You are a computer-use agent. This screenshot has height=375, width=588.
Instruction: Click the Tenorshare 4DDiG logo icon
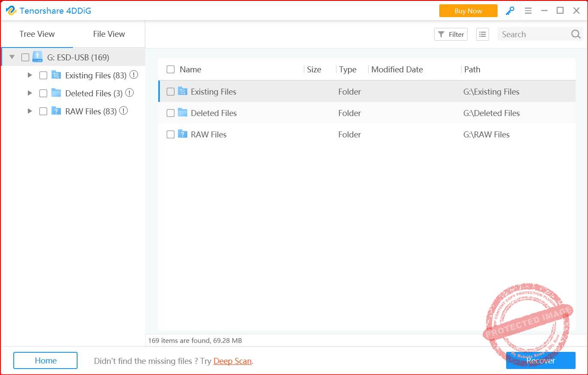11,10
